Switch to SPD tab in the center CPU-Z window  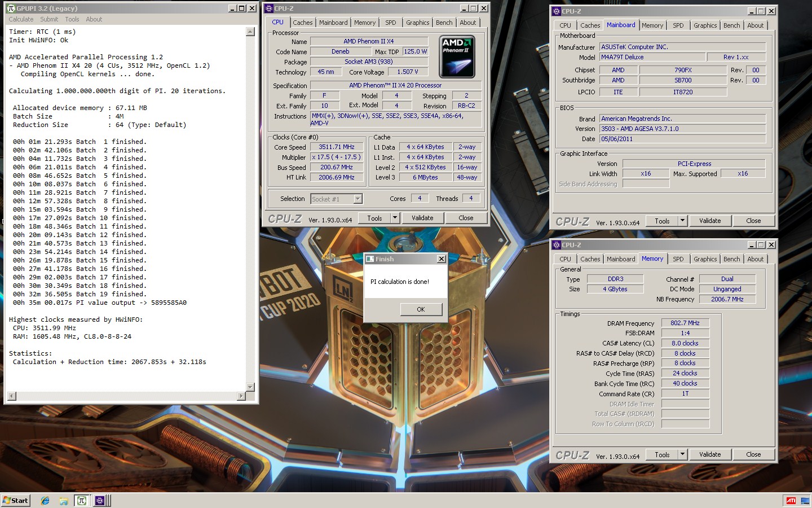click(x=391, y=23)
